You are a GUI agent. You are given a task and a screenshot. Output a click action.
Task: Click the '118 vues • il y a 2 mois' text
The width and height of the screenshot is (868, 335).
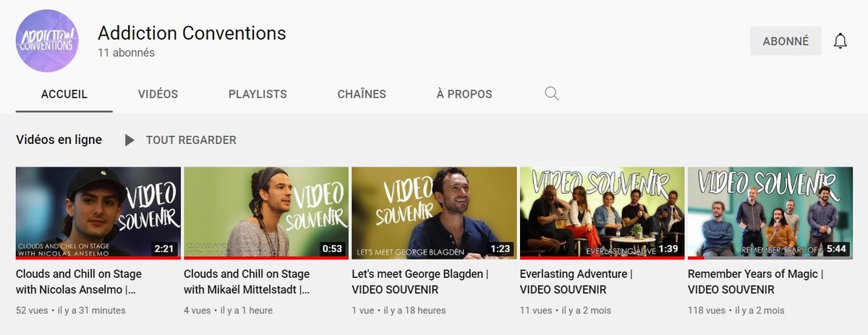click(x=736, y=310)
